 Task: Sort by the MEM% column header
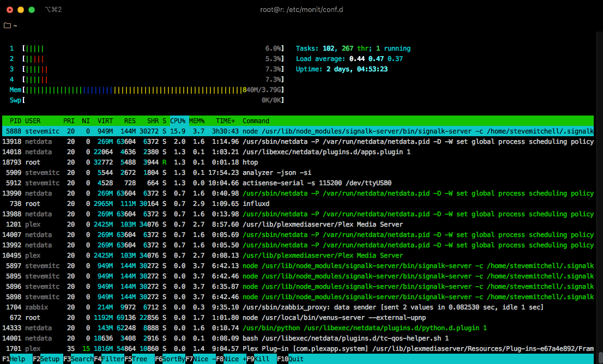(x=196, y=120)
